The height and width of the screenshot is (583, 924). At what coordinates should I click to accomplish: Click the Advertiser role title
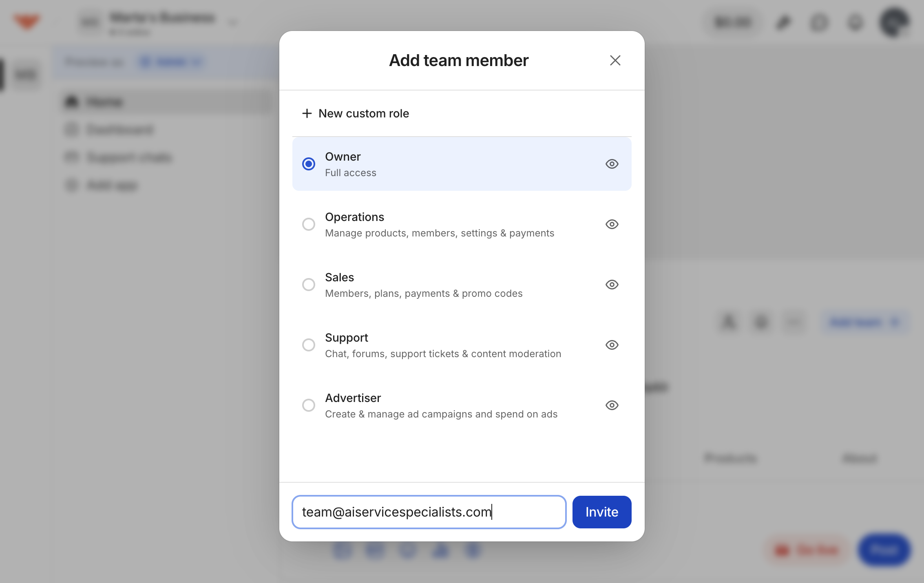(353, 398)
